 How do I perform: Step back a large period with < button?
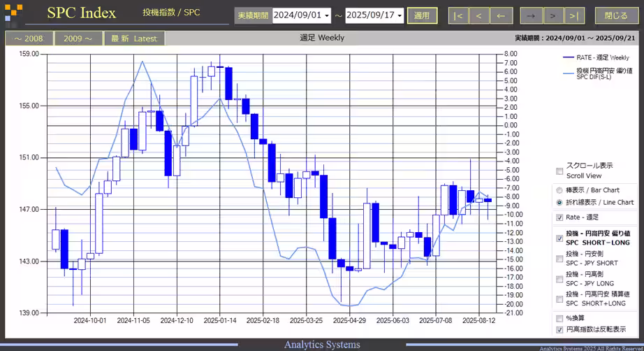pos(479,15)
